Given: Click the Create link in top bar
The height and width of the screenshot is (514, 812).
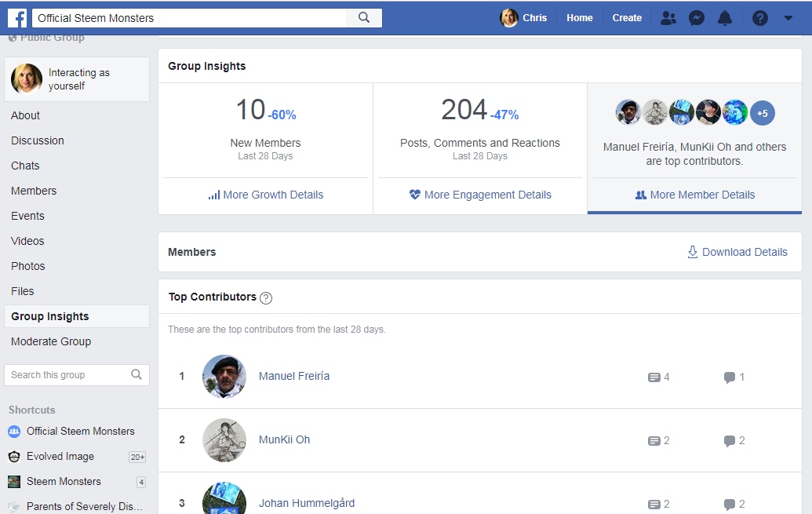Looking at the screenshot, I should click(627, 18).
